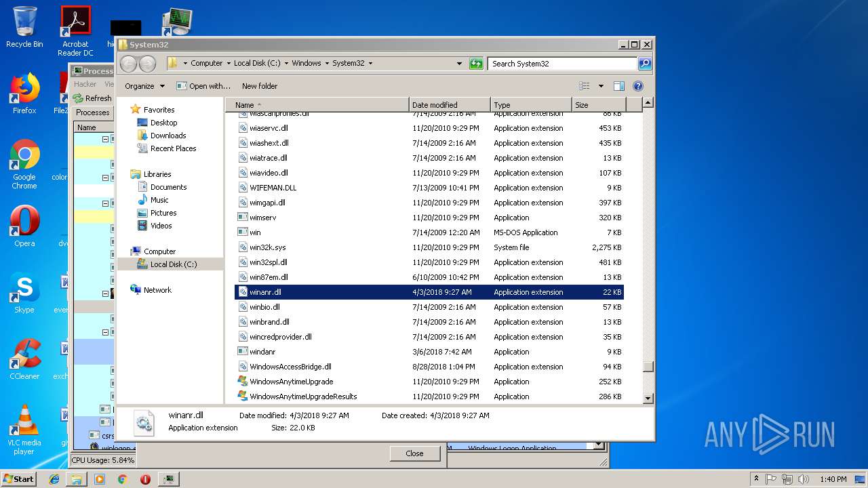Click Windows Explorer taskbar icon
868x488 pixels.
(77, 479)
